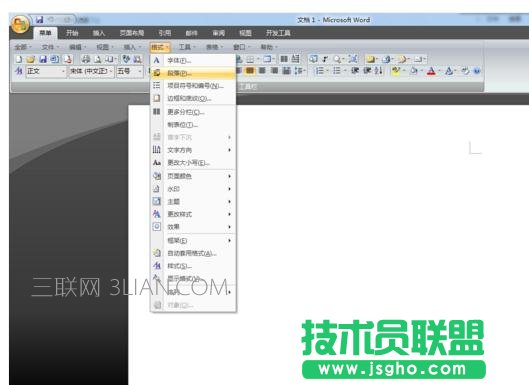Image resolution: width=529 pixels, height=385 pixels.
Task: Click the Save disk icon in menus toolbar
Action: tap(43, 59)
